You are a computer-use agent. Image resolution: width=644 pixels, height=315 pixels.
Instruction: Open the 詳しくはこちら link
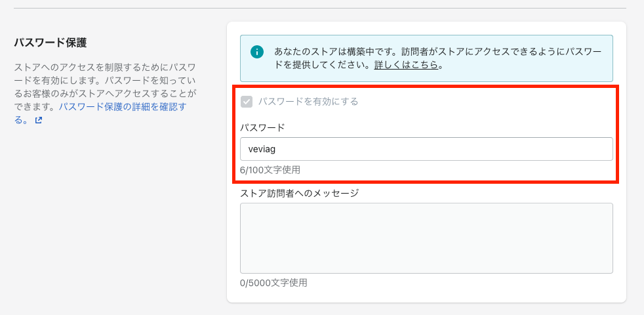pos(406,66)
